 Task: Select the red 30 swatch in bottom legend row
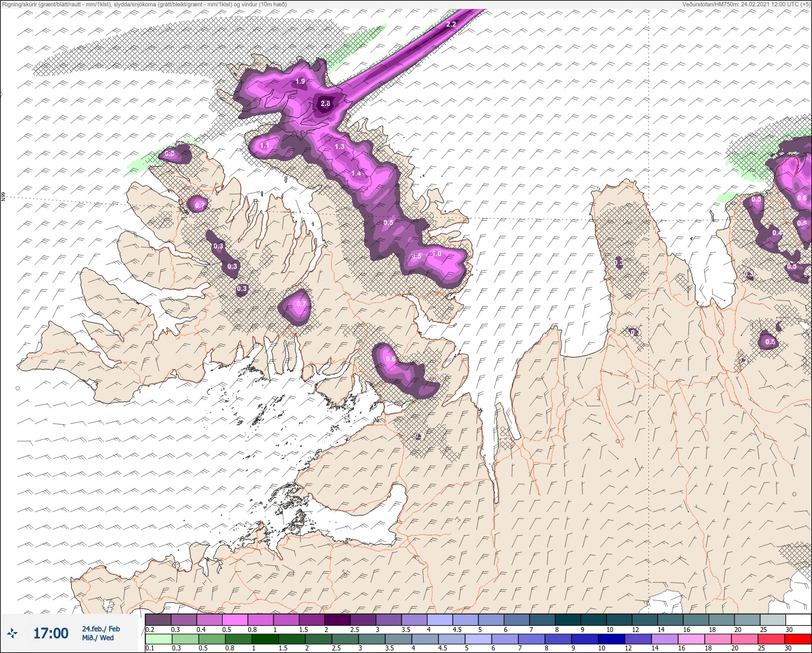[x=798, y=639]
